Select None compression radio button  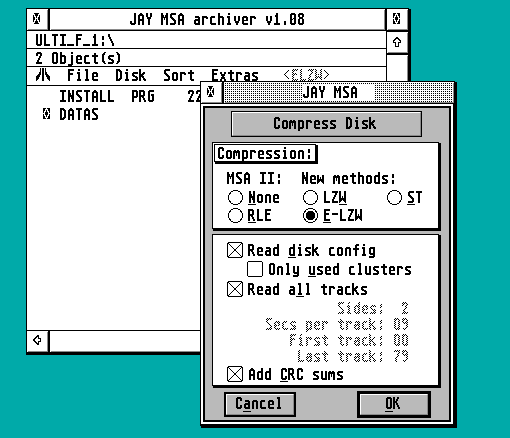(235, 198)
